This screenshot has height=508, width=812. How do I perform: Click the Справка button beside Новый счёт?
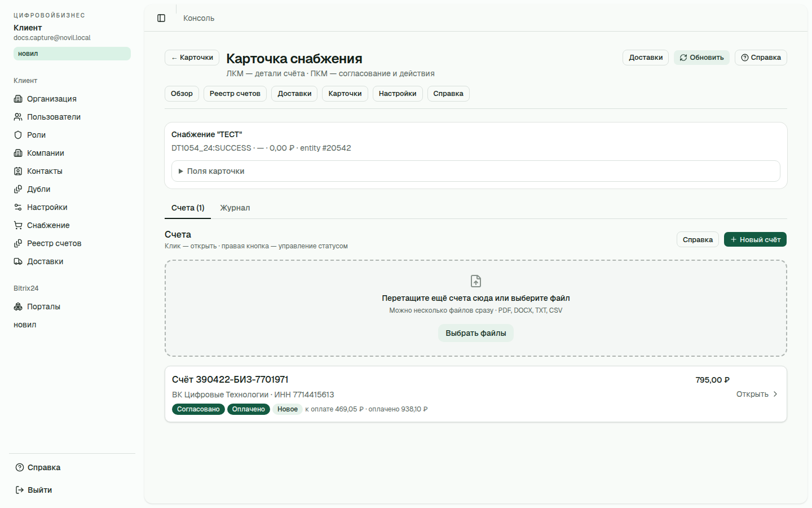[698, 240]
